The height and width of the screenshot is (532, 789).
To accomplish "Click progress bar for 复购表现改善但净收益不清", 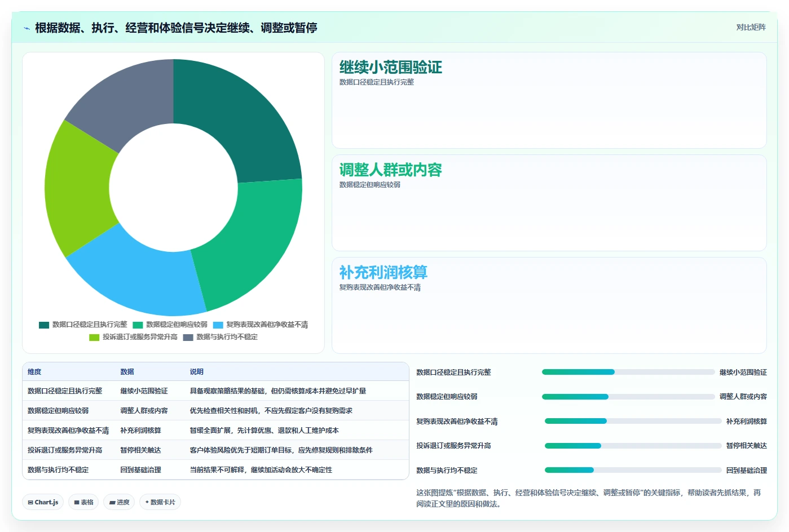I will click(633, 421).
